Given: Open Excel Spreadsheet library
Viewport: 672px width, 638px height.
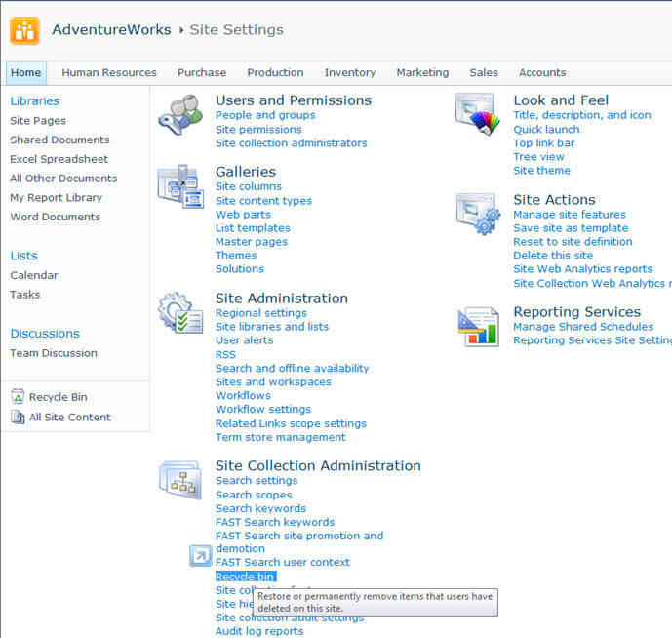Looking at the screenshot, I should click(59, 159).
